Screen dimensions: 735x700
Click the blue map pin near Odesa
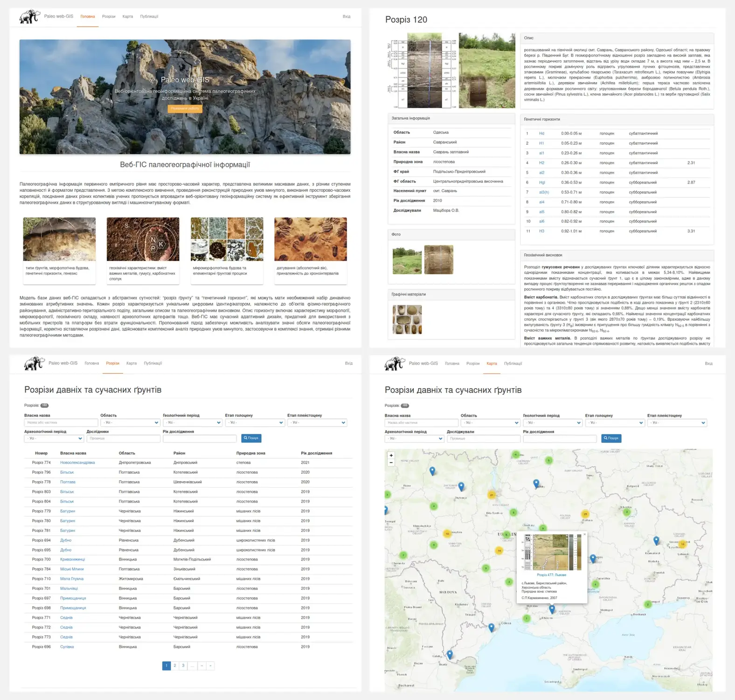[491, 628]
